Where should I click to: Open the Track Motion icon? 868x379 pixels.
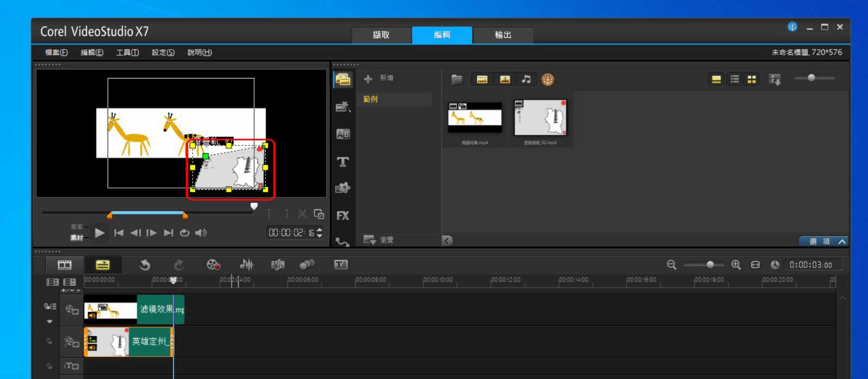307,265
